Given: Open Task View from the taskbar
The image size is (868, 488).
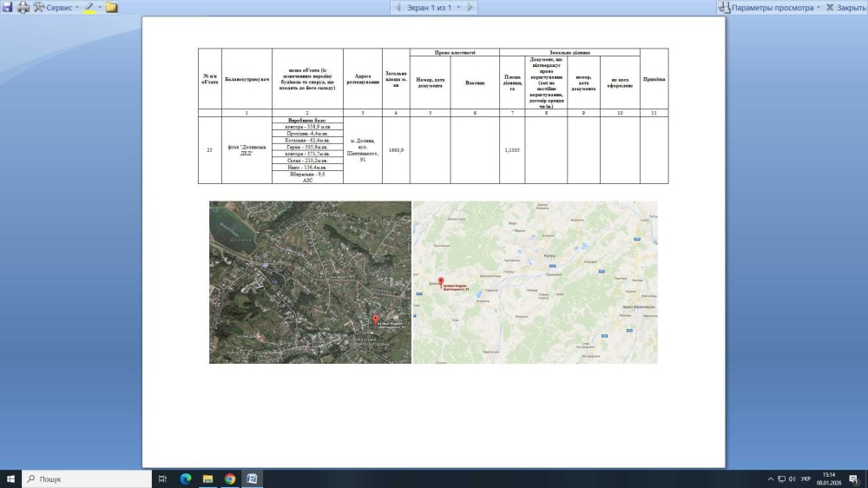Looking at the screenshot, I should point(162,478).
